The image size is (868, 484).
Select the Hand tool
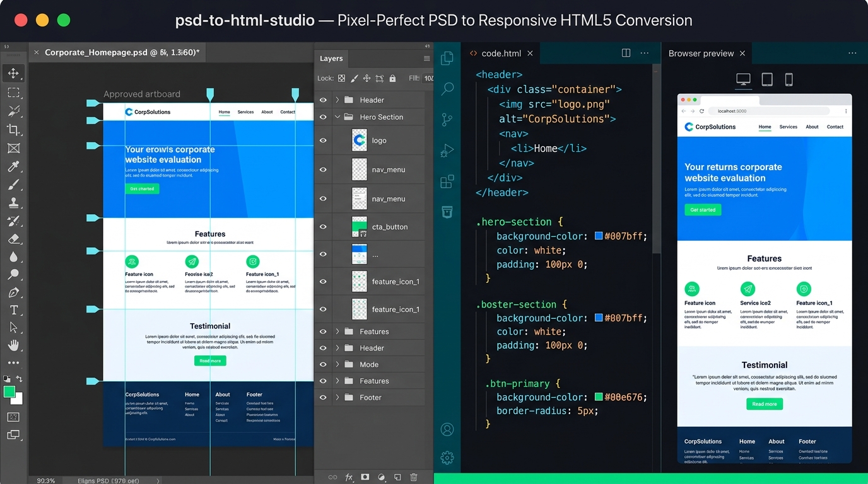(13, 345)
